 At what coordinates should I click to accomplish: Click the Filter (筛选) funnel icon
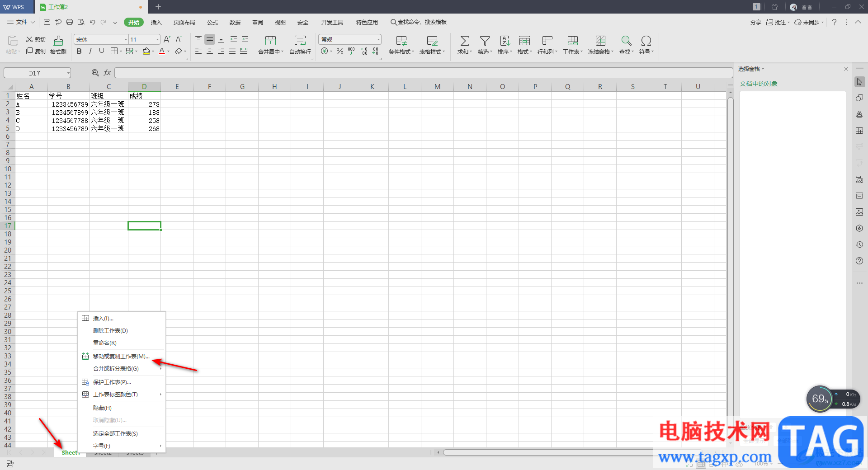point(485,41)
